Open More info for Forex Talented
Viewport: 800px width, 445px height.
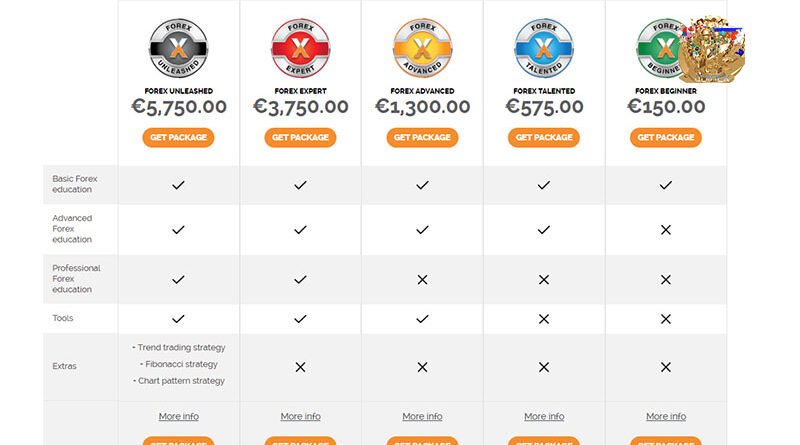544,416
